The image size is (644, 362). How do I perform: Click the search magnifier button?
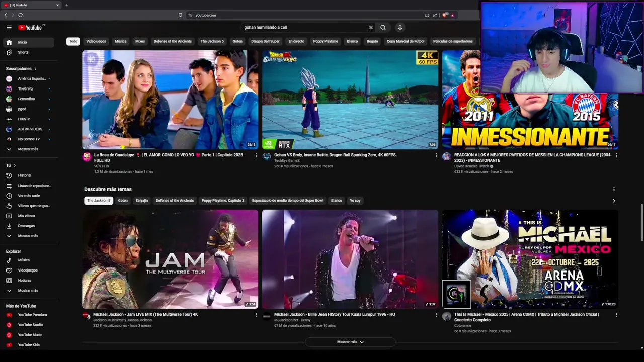coord(383,27)
